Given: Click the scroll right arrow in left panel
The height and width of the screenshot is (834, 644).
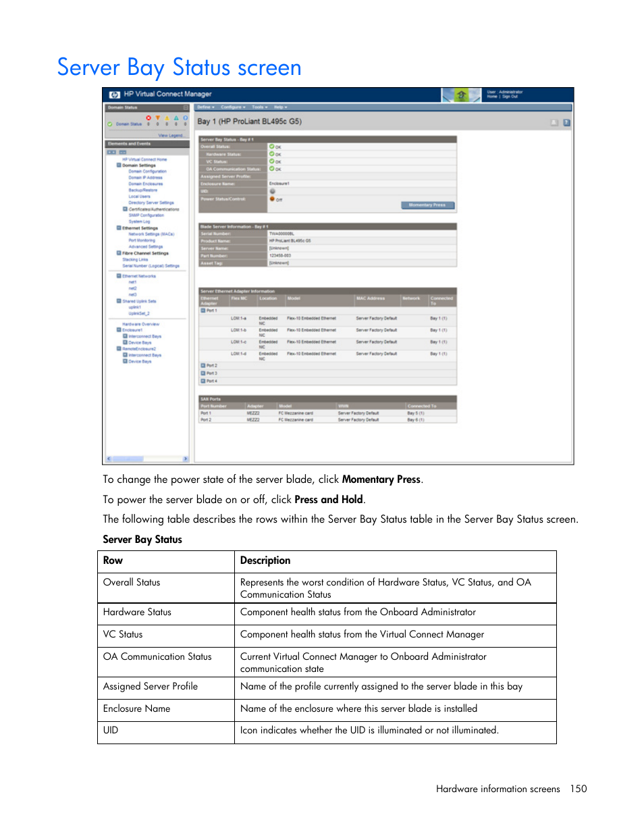Looking at the screenshot, I should [185, 459].
